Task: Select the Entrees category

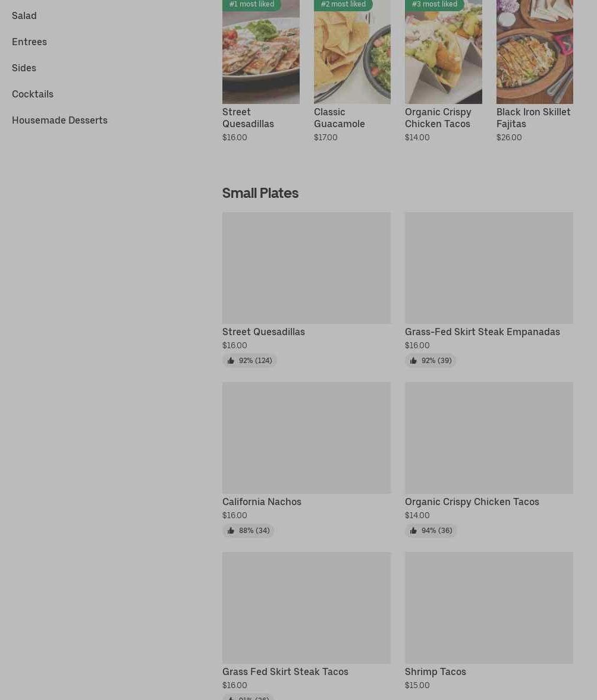Action: pos(29,42)
